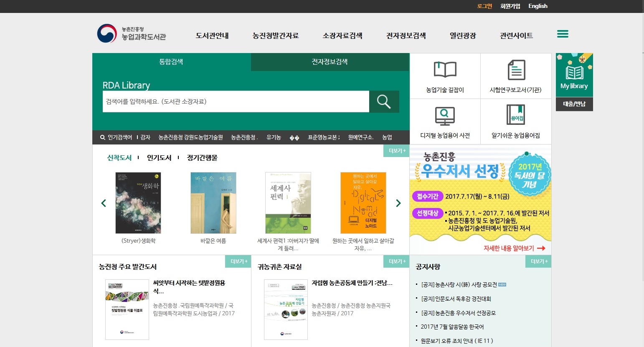The height and width of the screenshot is (347, 644).
Task: Click popular keyword 표준영농교본
Action: coord(324,137)
